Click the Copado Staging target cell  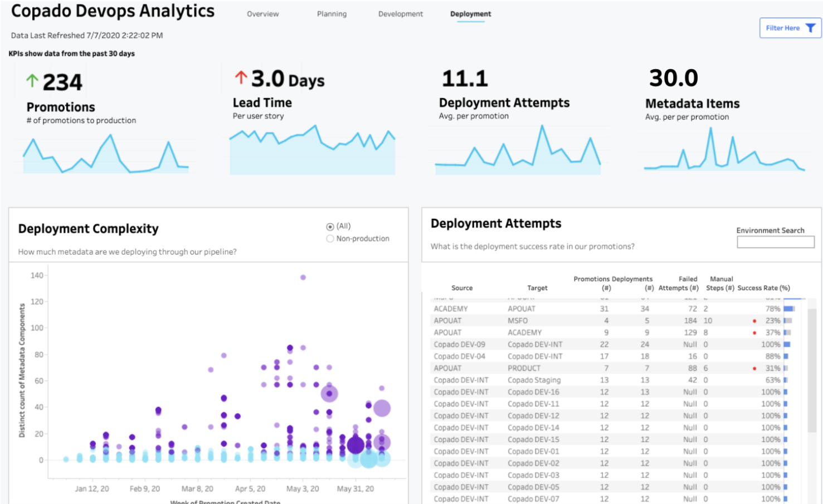pyautogui.click(x=534, y=380)
